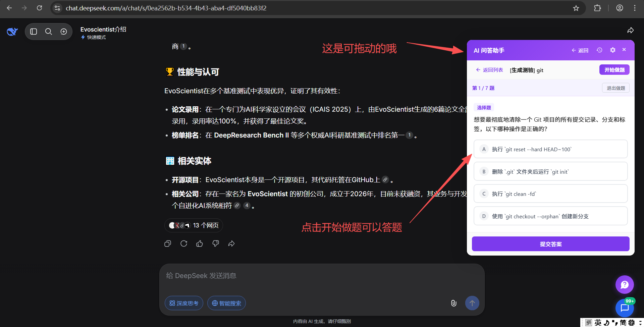This screenshot has width=644, height=327.
Task: Focus the 给 DeepSeek 发送消息 input
Action: (x=322, y=276)
